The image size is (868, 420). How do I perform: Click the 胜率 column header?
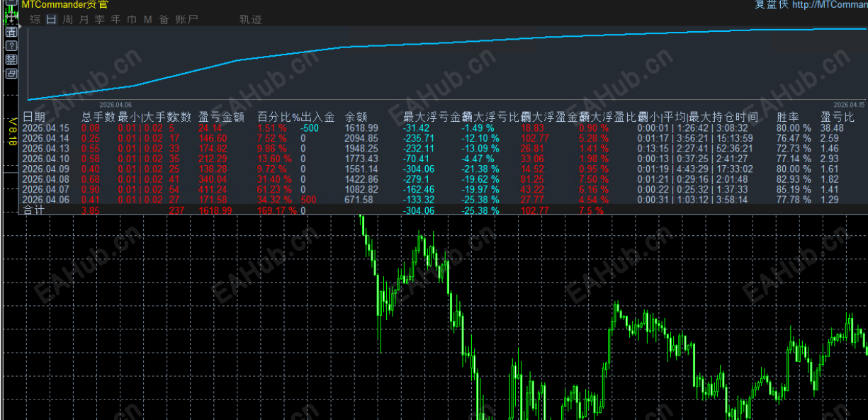point(788,117)
